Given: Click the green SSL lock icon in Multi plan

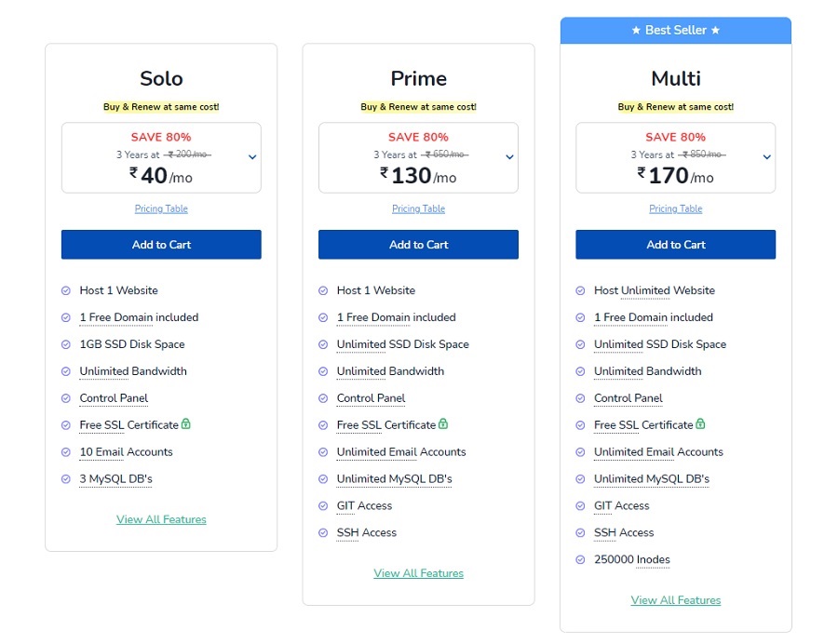Looking at the screenshot, I should tap(700, 424).
